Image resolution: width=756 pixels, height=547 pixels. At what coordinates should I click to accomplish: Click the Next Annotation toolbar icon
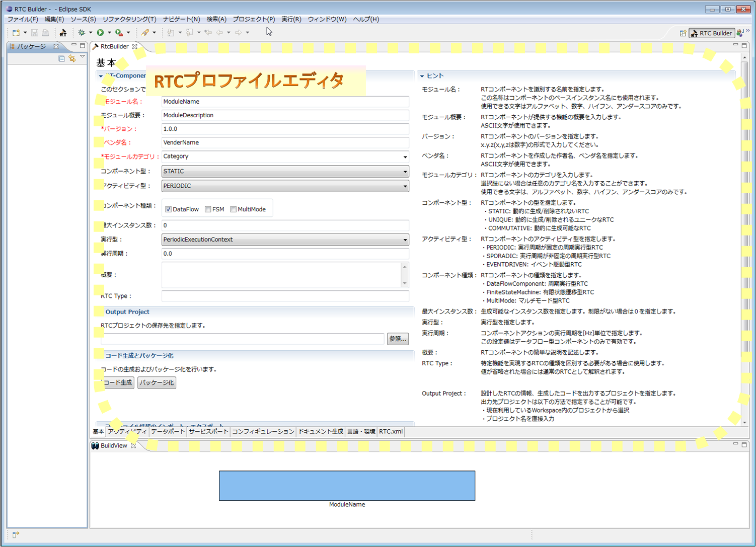171,33
